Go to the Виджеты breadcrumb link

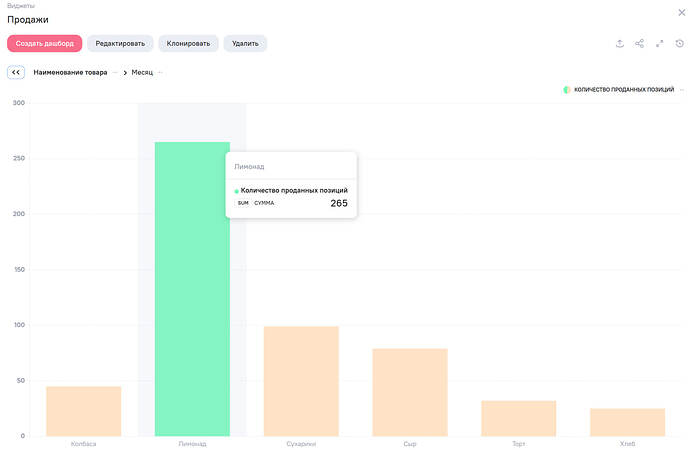click(x=20, y=6)
